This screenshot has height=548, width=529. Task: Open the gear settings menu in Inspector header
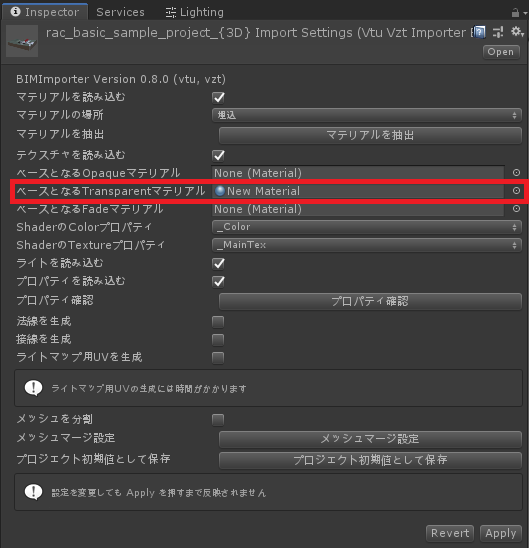click(516, 32)
